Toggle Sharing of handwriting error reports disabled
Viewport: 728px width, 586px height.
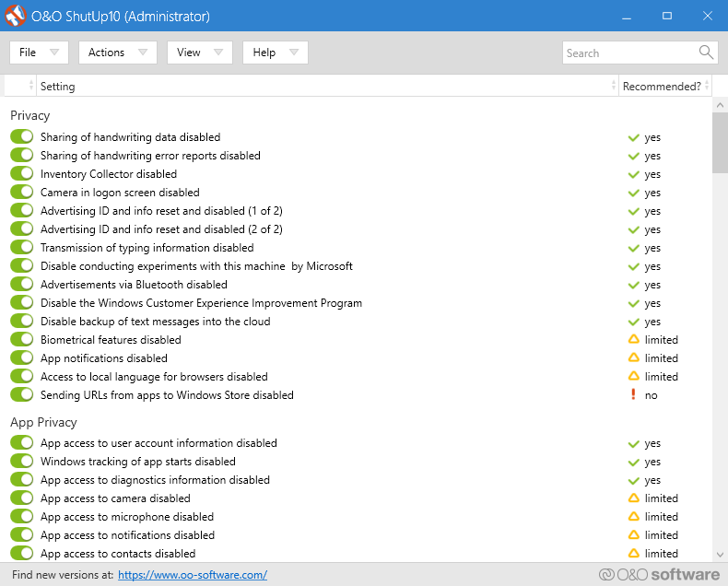[x=21, y=155]
